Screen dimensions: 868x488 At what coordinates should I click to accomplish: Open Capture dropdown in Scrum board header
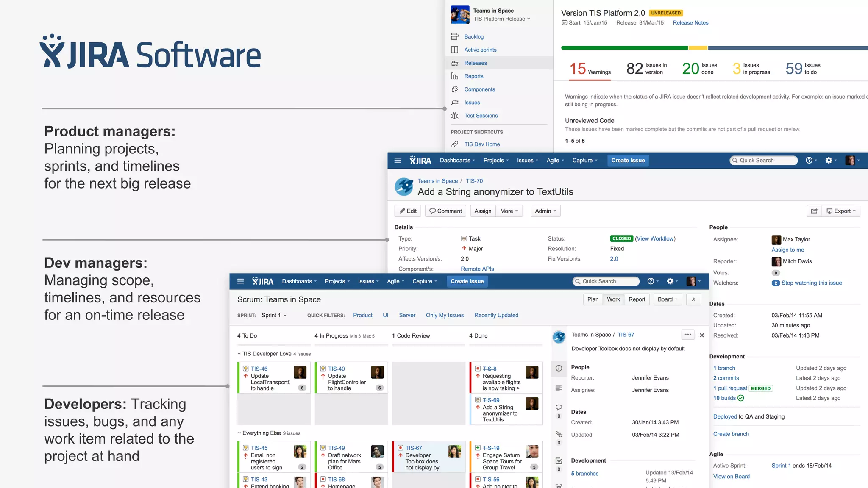[425, 281]
